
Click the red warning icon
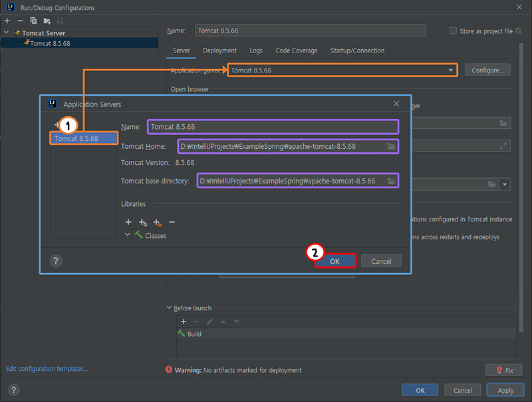[x=169, y=370]
